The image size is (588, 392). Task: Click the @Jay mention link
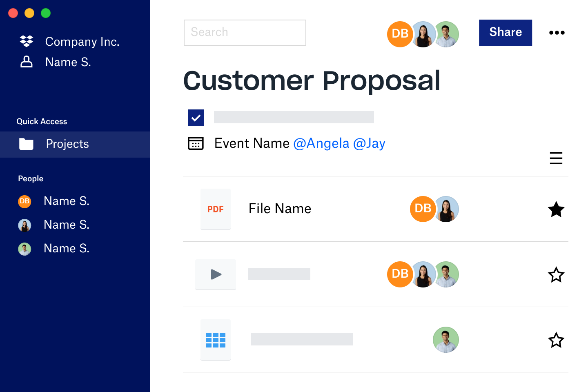coord(369,143)
